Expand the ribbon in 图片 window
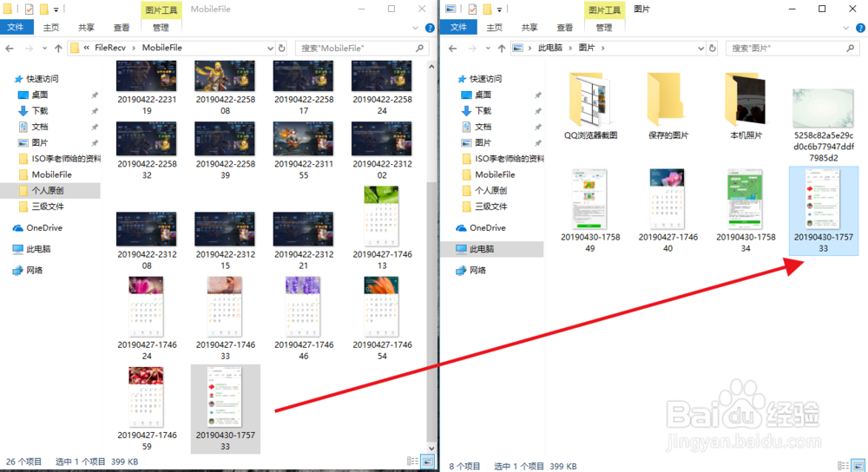The width and height of the screenshot is (868, 472). coord(845,28)
